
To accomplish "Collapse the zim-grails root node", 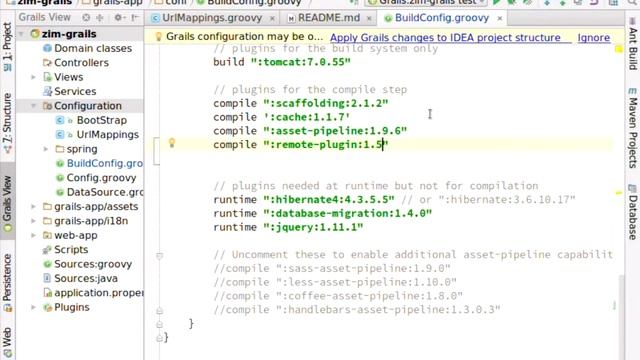I will tap(22, 34).
